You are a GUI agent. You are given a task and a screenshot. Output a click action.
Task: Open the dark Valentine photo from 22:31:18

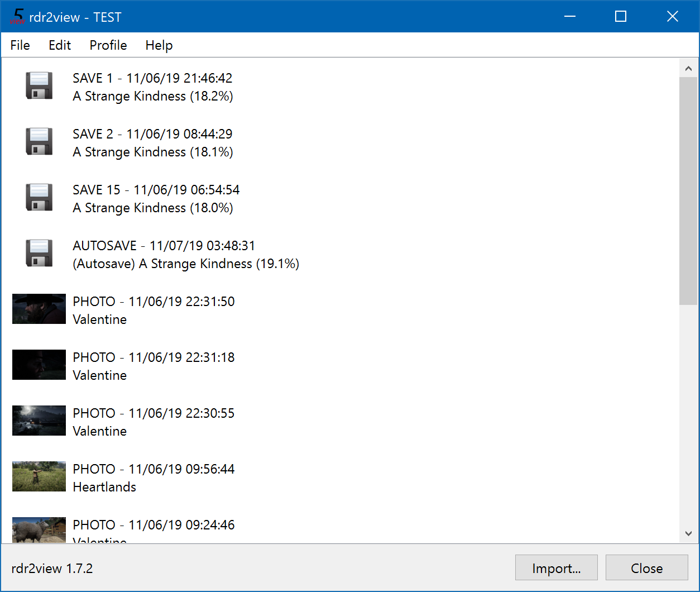[39, 365]
